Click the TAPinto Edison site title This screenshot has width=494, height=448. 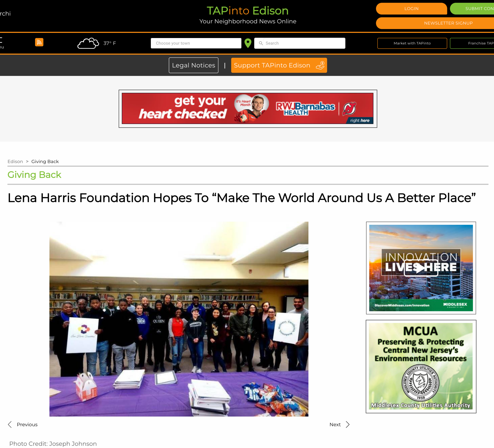tap(248, 11)
